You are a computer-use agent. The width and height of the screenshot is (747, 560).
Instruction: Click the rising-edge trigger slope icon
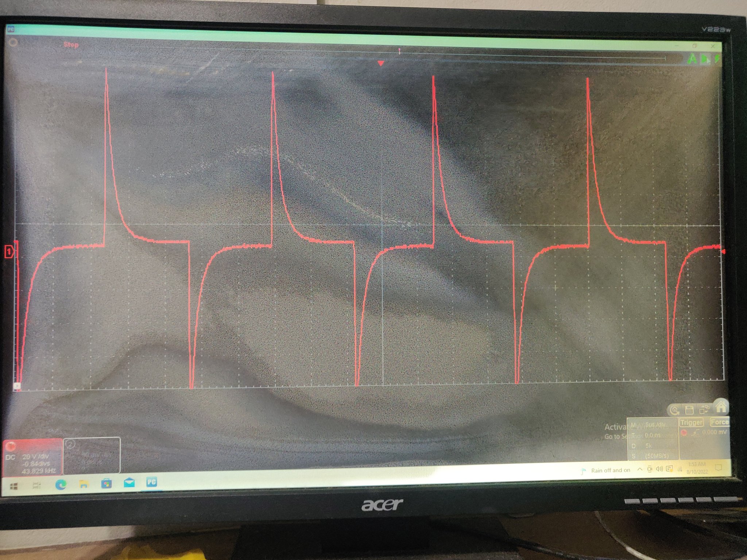(696, 432)
